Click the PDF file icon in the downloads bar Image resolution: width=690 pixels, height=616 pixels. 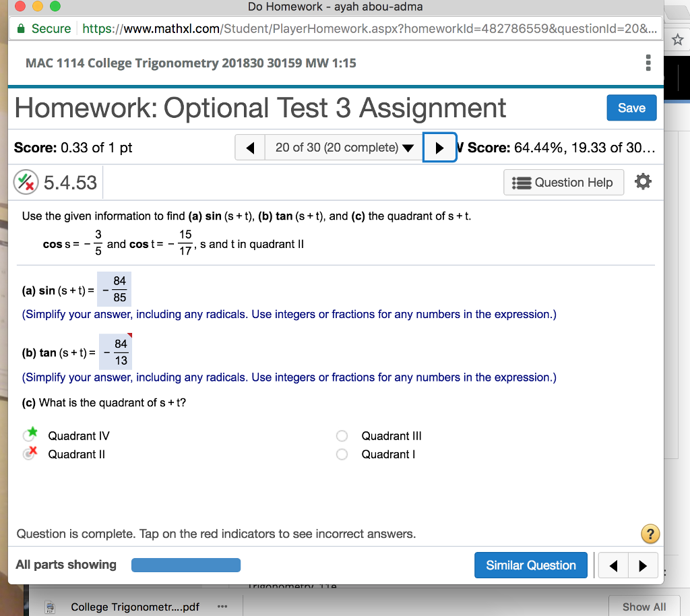pyautogui.click(x=50, y=607)
